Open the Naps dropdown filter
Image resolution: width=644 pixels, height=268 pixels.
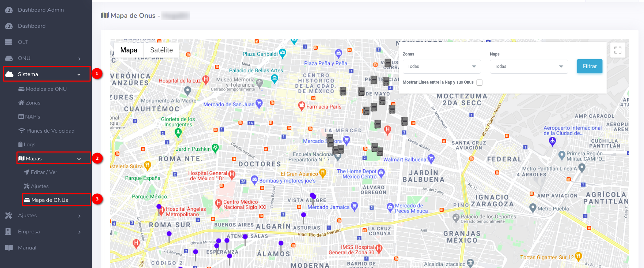[x=529, y=66]
